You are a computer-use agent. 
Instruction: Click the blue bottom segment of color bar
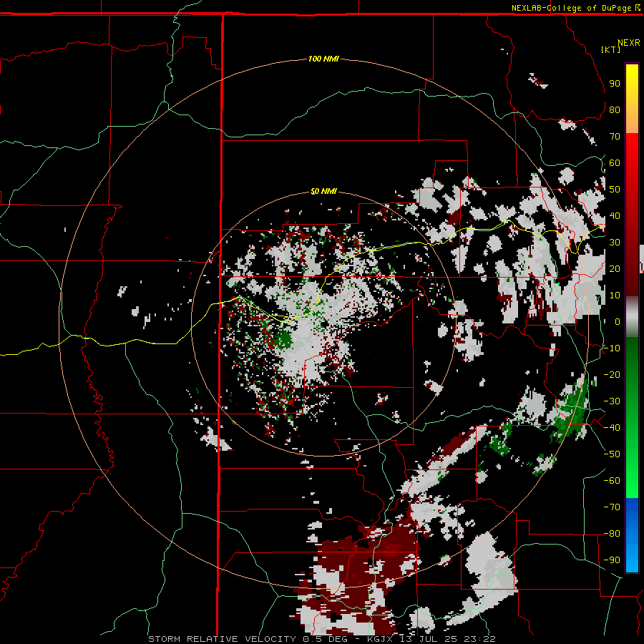(x=632, y=535)
